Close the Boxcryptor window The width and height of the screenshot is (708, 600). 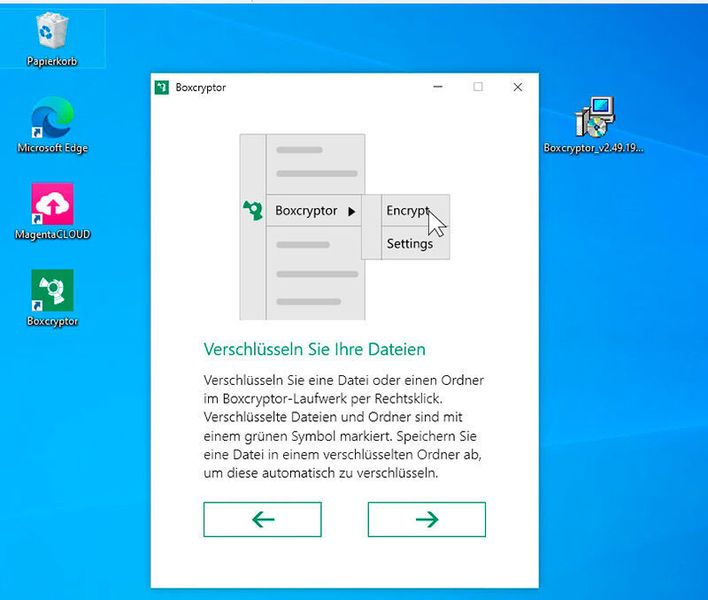coord(518,87)
